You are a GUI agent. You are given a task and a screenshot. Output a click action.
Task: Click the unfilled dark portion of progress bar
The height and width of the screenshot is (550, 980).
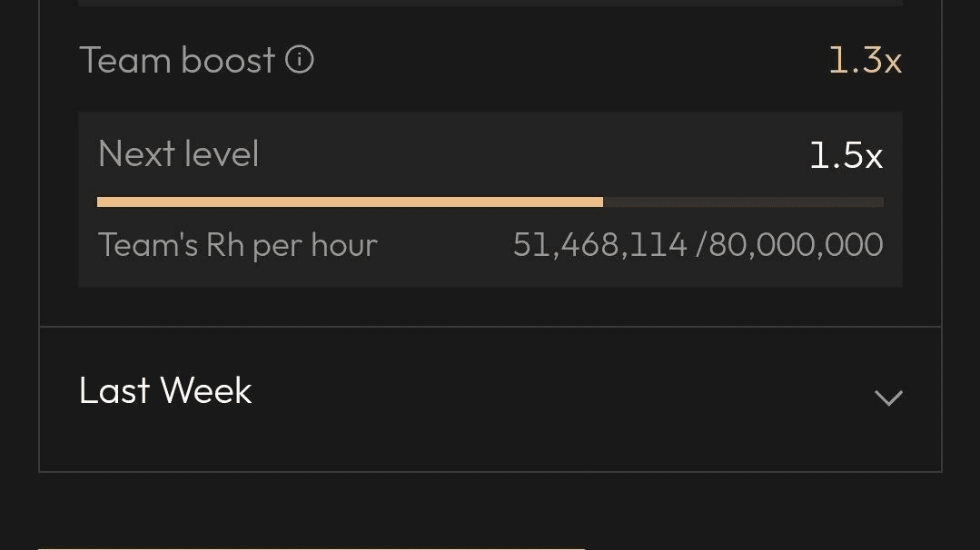743,201
